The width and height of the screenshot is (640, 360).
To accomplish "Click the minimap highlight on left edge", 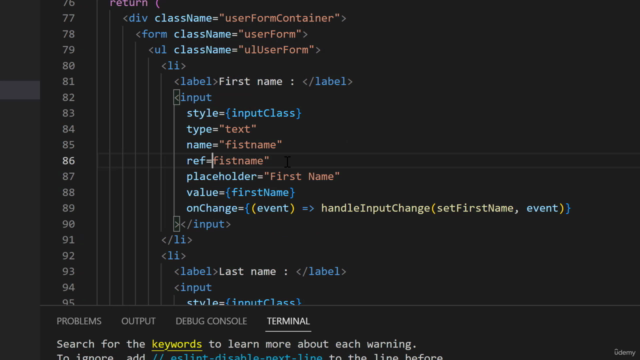I will 20,90.
